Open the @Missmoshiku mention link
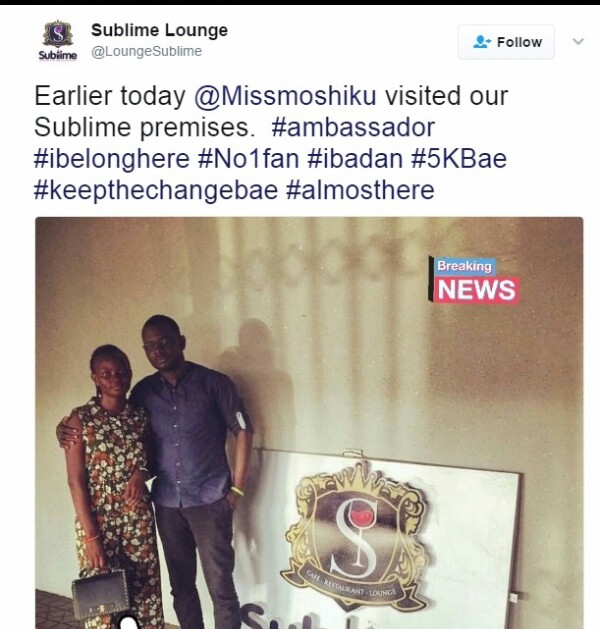The image size is (600, 629). [285, 96]
